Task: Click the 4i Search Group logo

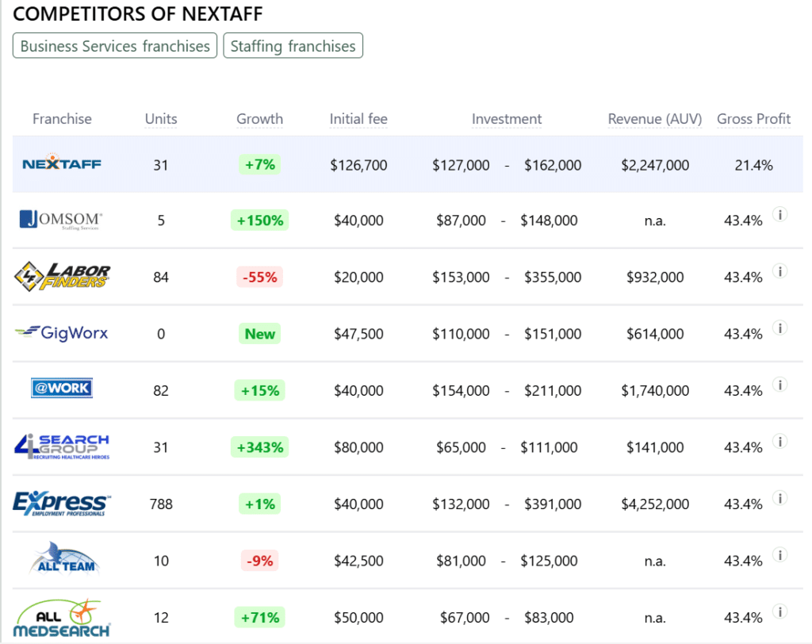Action: (62, 446)
